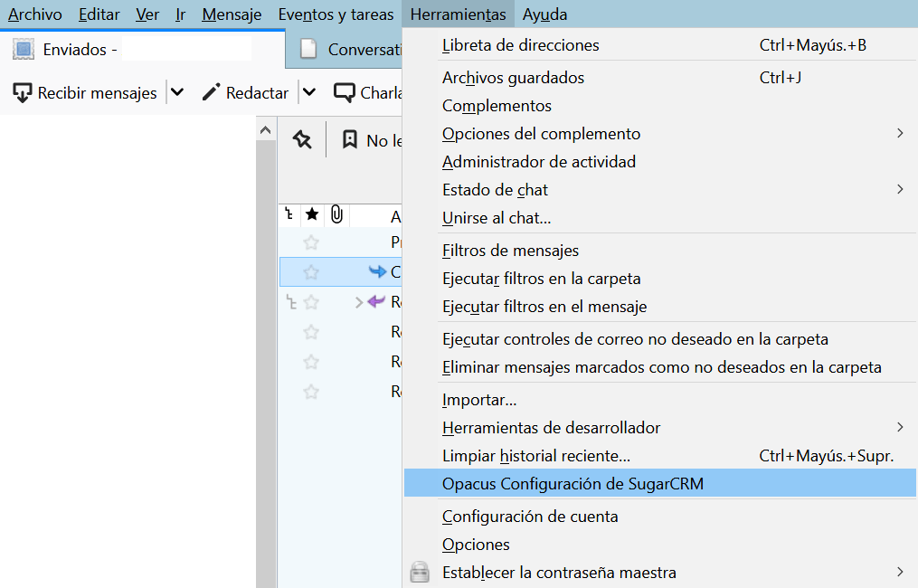Open Libreta de direcciones from the menu
This screenshot has height=588, width=918.
520,45
